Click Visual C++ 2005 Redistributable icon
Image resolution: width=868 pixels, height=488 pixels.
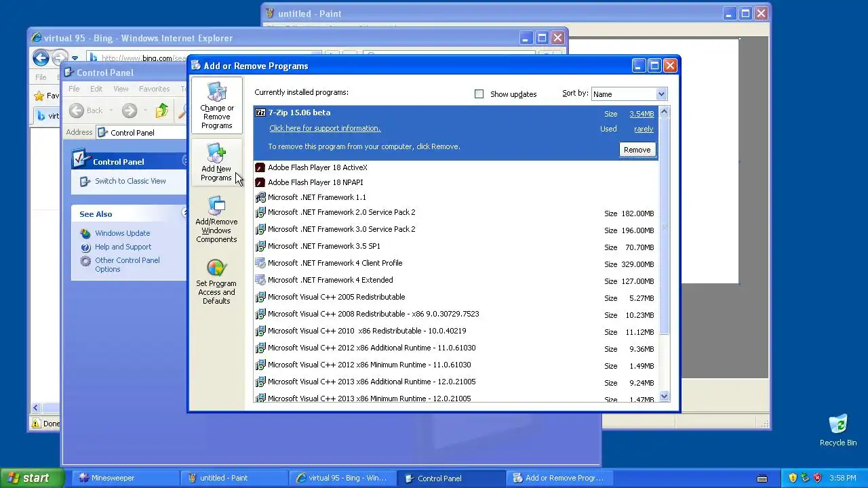[x=260, y=297]
